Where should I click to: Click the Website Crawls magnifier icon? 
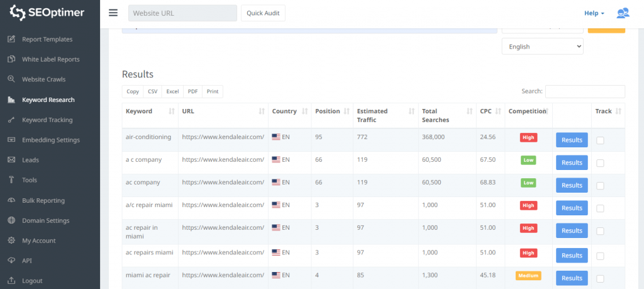(x=11, y=79)
